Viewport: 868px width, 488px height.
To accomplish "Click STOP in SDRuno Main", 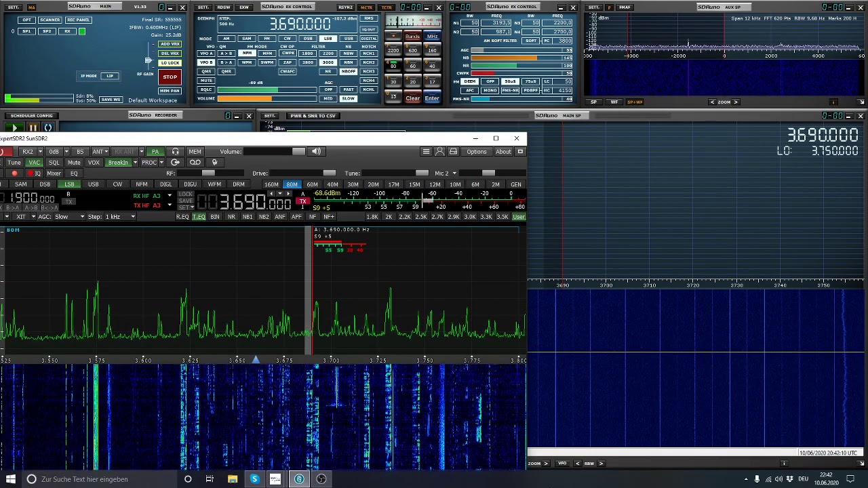I will click(170, 77).
